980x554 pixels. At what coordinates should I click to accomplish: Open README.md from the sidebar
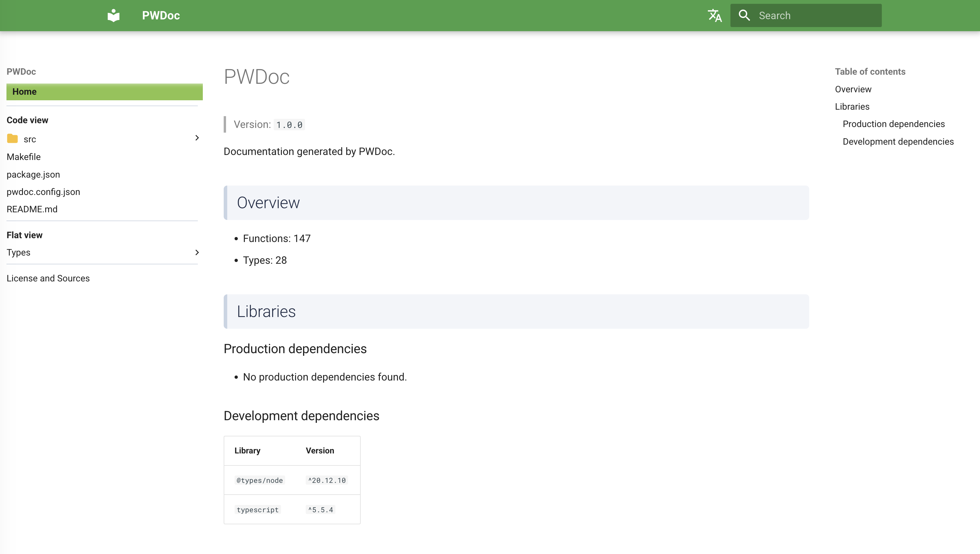pyautogui.click(x=32, y=209)
